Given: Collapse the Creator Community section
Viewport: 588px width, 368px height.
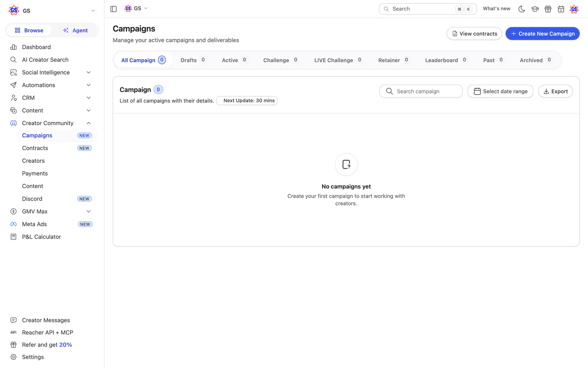Looking at the screenshot, I should (x=89, y=123).
